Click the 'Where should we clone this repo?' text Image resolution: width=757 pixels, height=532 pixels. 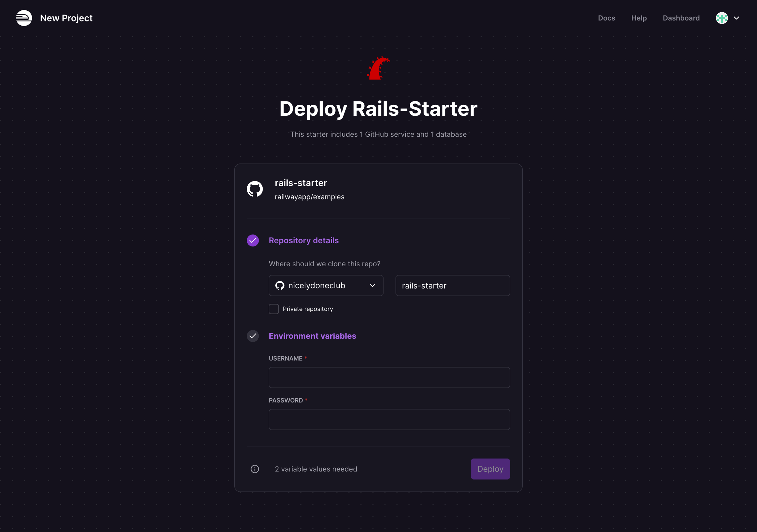(x=325, y=264)
